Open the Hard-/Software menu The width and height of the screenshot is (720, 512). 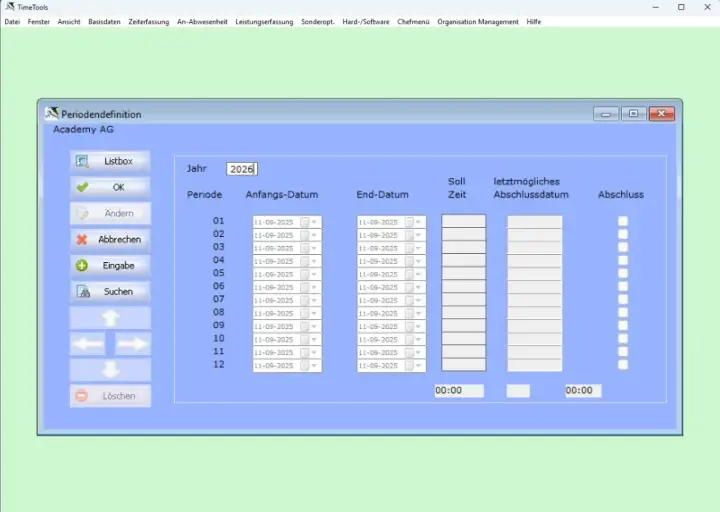366,22
